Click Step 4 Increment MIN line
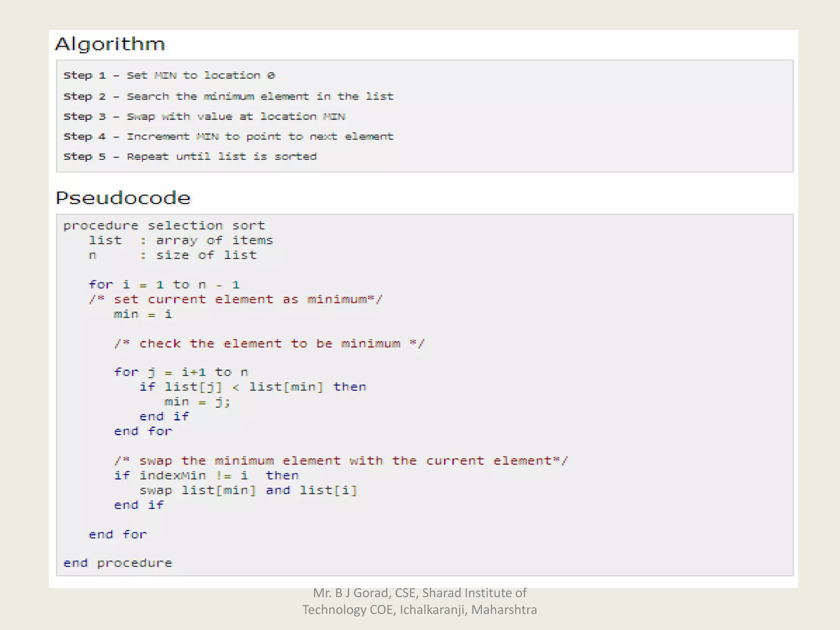The height and width of the screenshot is (630, 840). click(228, 136)
